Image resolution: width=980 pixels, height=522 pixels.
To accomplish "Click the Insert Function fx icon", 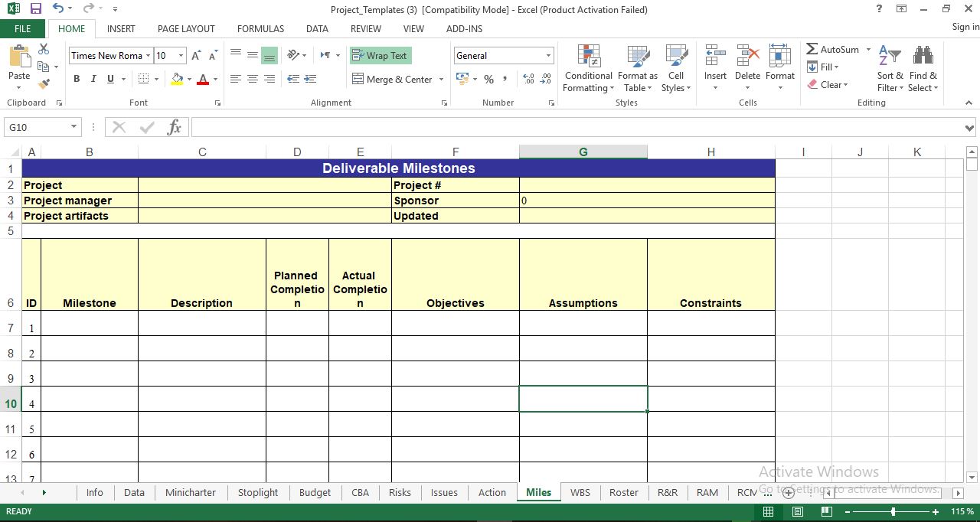I will tap(175, 127).
